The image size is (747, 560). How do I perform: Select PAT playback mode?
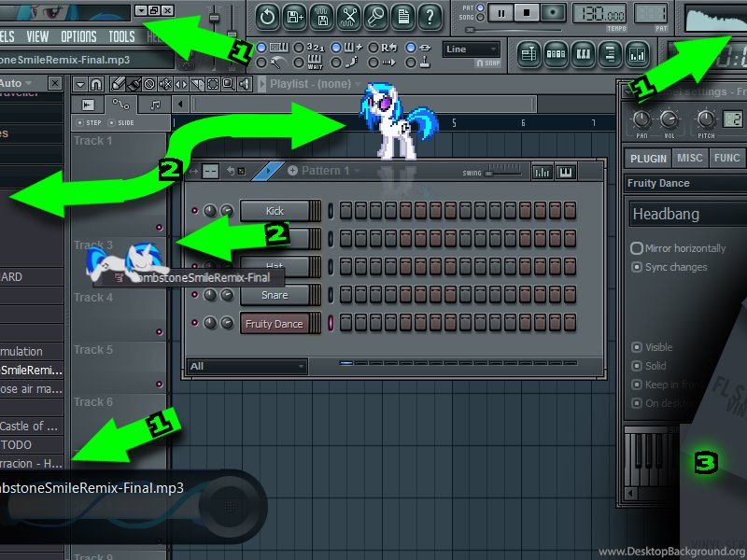pyautogui.click(x=480, y=8)
